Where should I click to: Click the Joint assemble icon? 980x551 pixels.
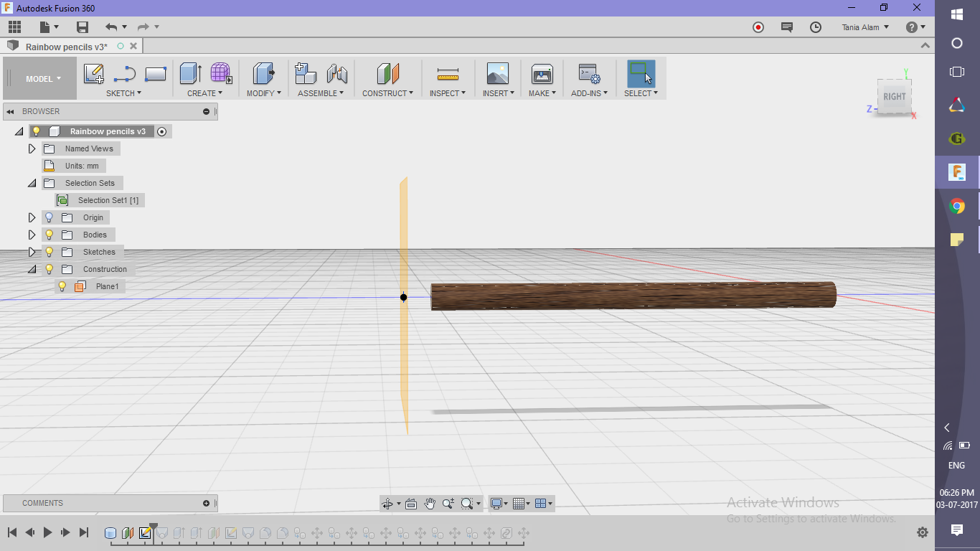(x=336, y=74)
